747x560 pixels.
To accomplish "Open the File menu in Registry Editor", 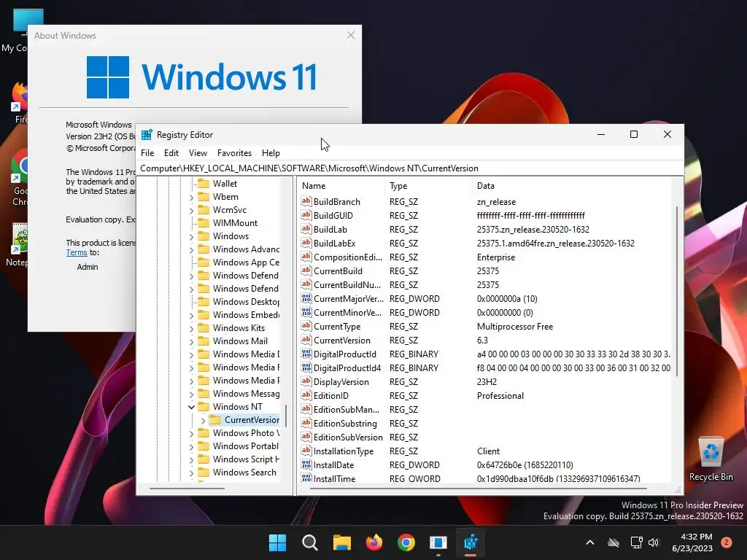I will (x=147, y=153).
